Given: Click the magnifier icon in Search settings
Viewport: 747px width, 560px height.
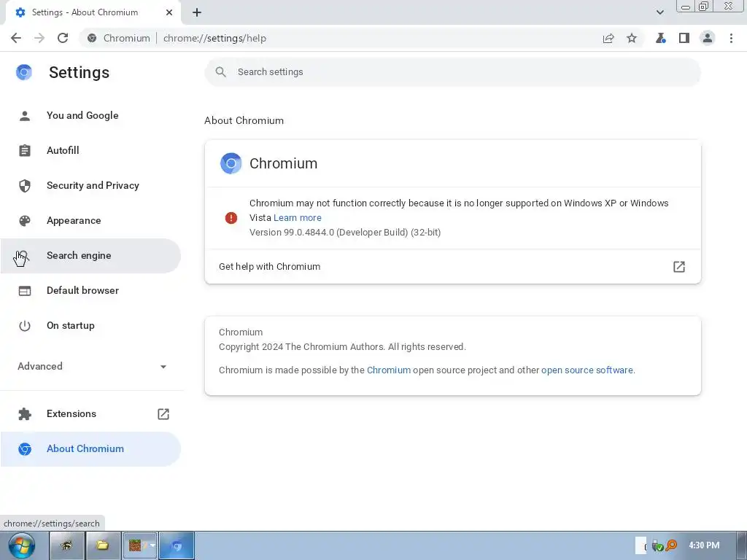Looking at the screenshot, I should click(220, 72).
